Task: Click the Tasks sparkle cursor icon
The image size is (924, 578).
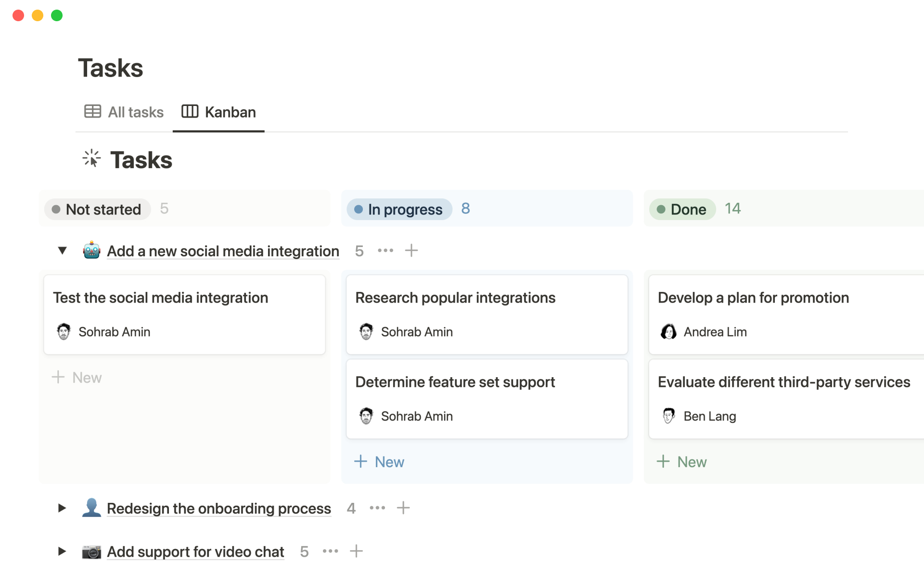Action: (91, 159)
